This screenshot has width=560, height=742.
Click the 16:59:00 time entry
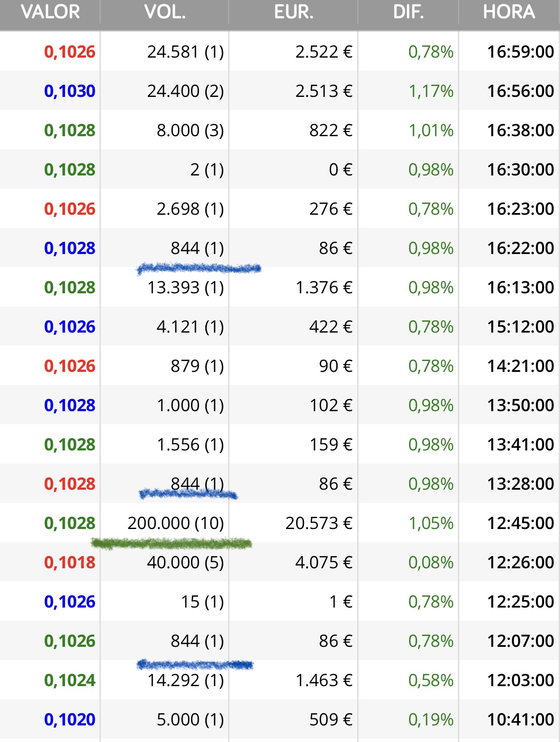pyautogui.click(x=520, y=52)
